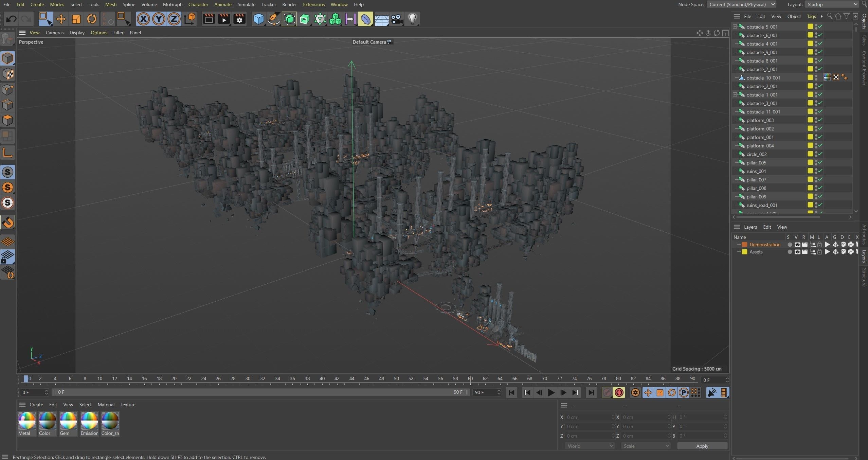
Task: Click Record Active Objects button
Action: (607, 393)
